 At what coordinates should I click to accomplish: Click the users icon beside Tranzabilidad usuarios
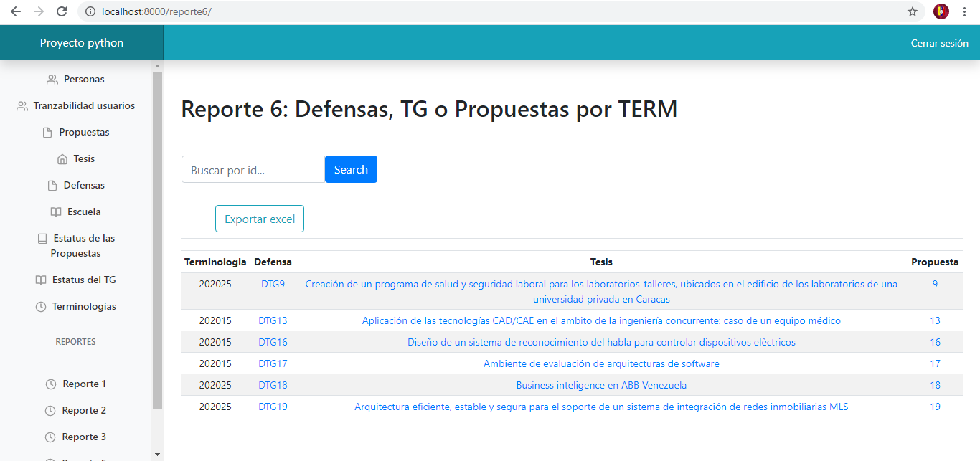22,106
